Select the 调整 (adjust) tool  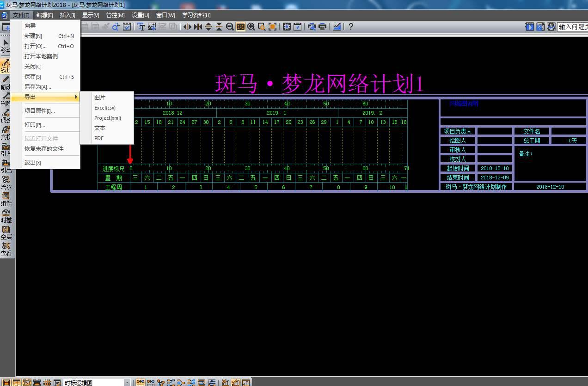(5, 116)
